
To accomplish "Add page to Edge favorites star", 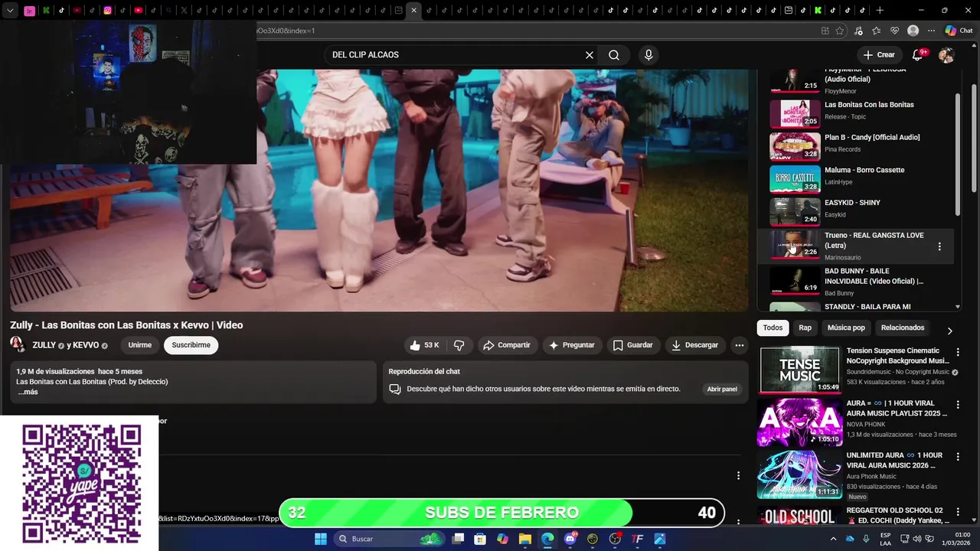I will point(840,31).
